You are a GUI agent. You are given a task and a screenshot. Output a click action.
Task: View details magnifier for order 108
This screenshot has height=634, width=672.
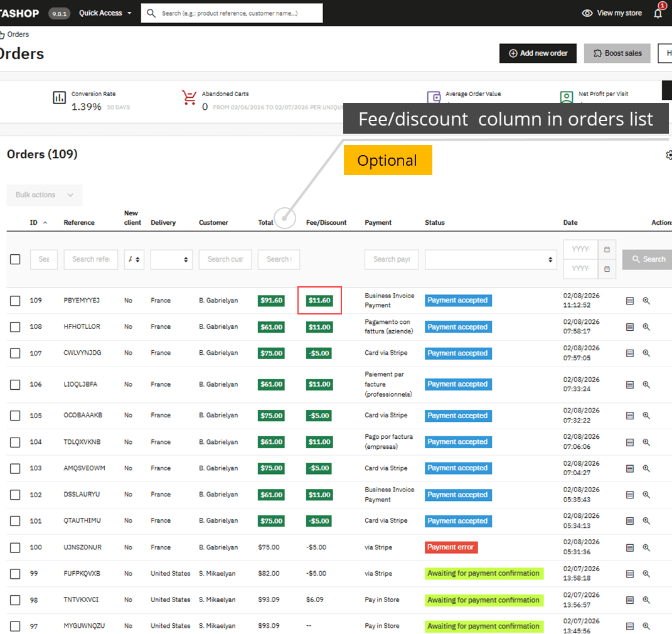646,327
